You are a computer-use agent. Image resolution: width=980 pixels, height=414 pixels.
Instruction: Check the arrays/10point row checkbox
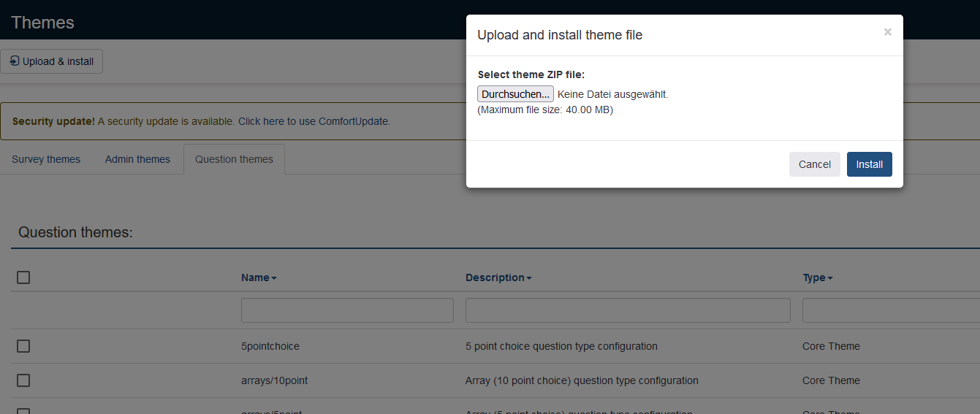click(x=23, y=380)
